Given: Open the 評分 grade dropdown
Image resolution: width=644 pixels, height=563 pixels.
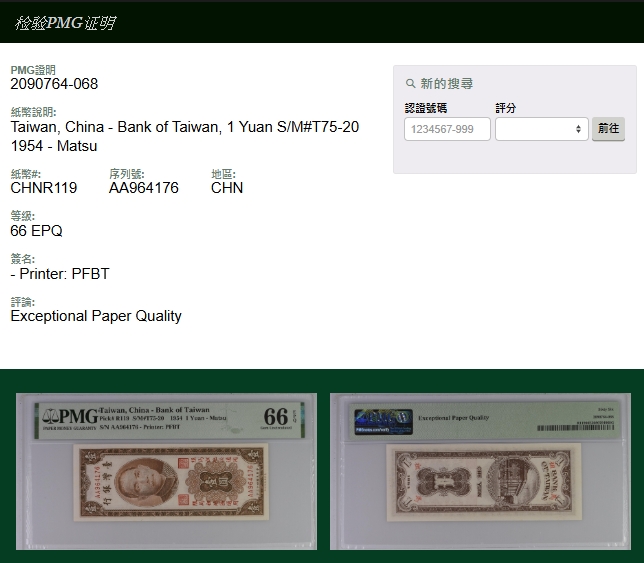Looking at the screenshot, I should [542, 129].
